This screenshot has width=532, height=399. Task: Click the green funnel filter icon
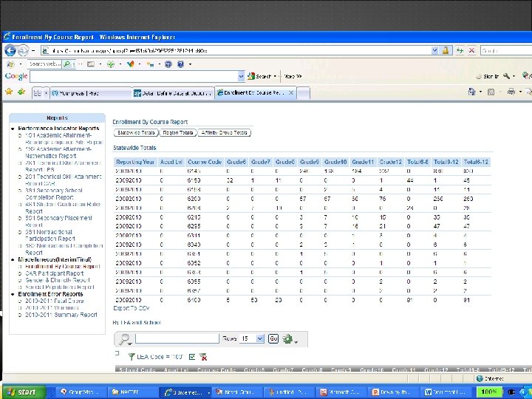click(x=131, y=357)
